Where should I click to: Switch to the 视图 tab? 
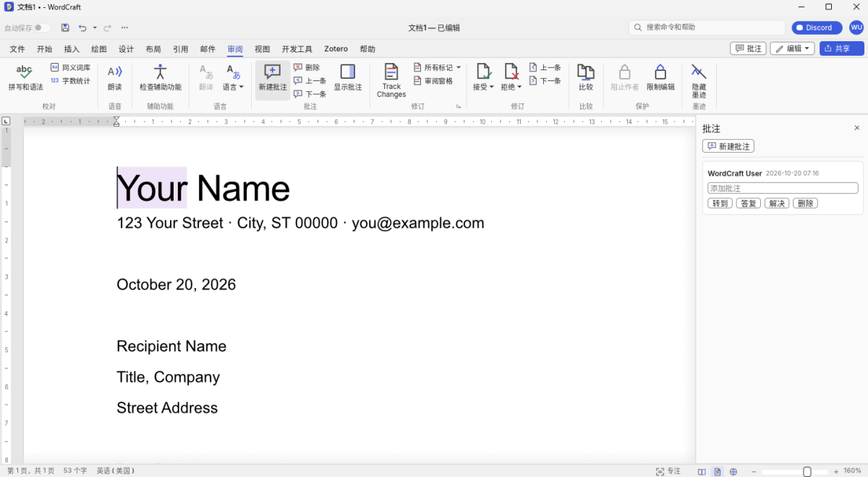(263, 49)
